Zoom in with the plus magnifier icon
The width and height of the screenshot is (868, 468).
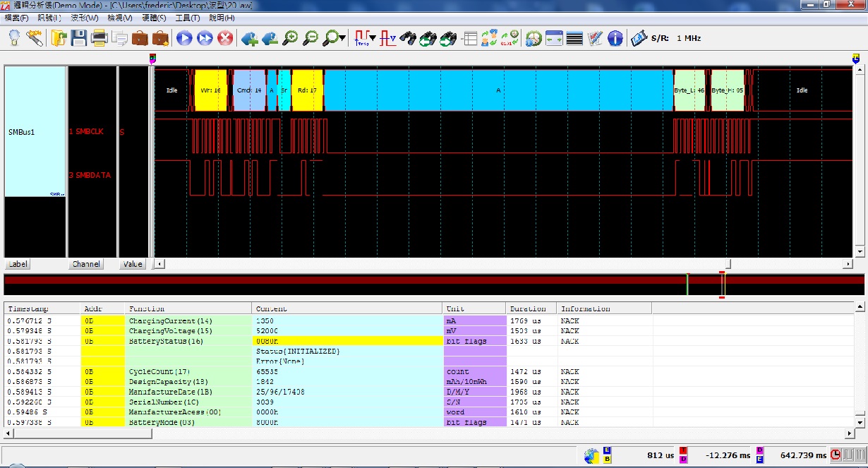point(290,38)
